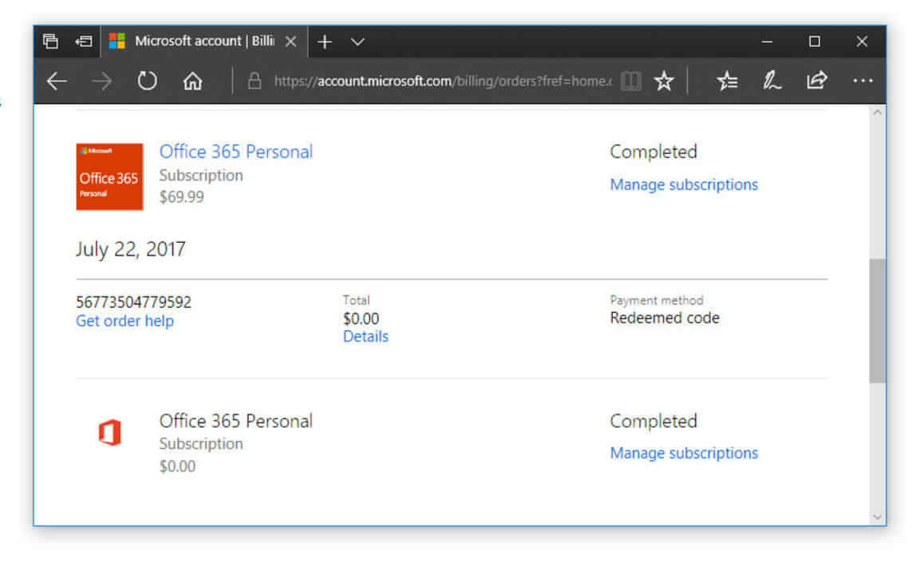Click Get order help link
Viewport: 924px width, 575px height.
point(124,321)
